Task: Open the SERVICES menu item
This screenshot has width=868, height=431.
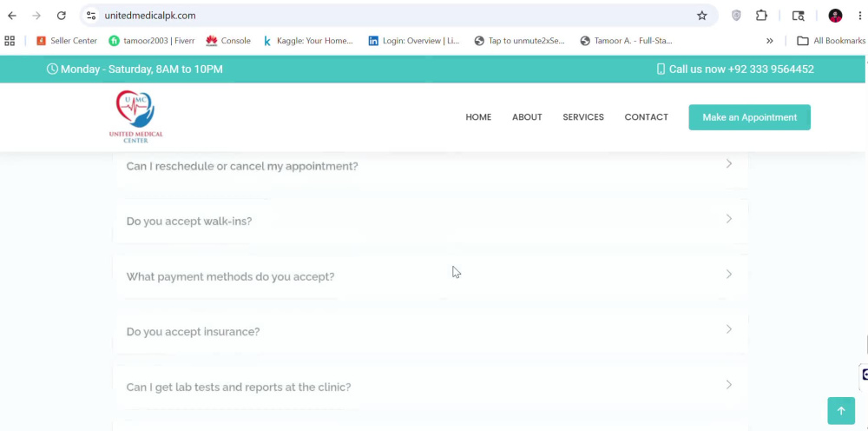Action: (x=583, y=117)
